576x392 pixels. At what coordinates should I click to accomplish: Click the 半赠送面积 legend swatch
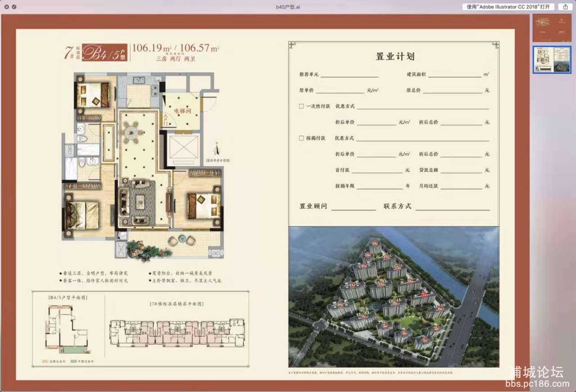click(x=74, y=361)
